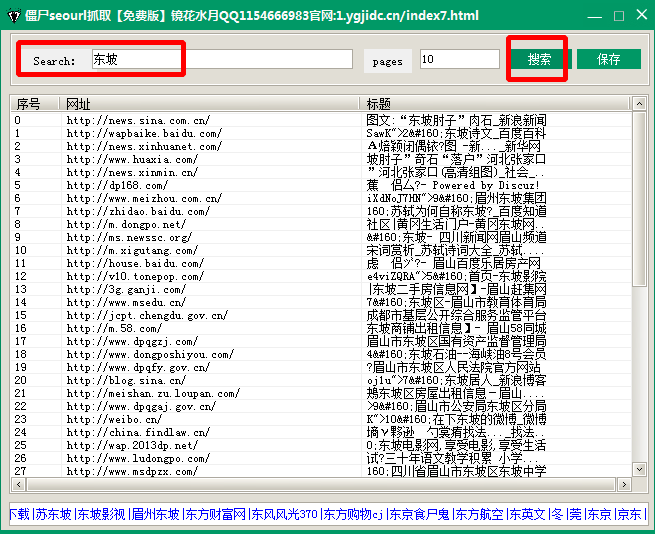Select row http://www.msedu.cn/

pyautogui.click(x=321, y=302)
